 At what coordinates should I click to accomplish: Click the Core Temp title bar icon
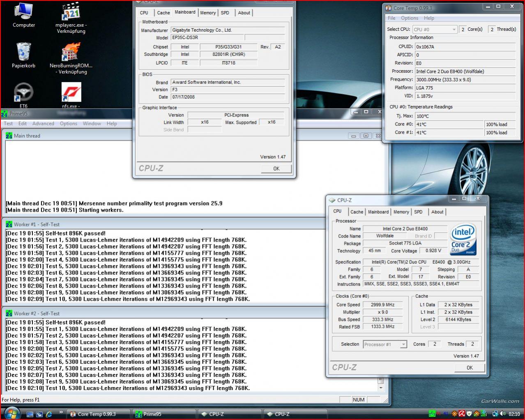(x=388, y=8)
